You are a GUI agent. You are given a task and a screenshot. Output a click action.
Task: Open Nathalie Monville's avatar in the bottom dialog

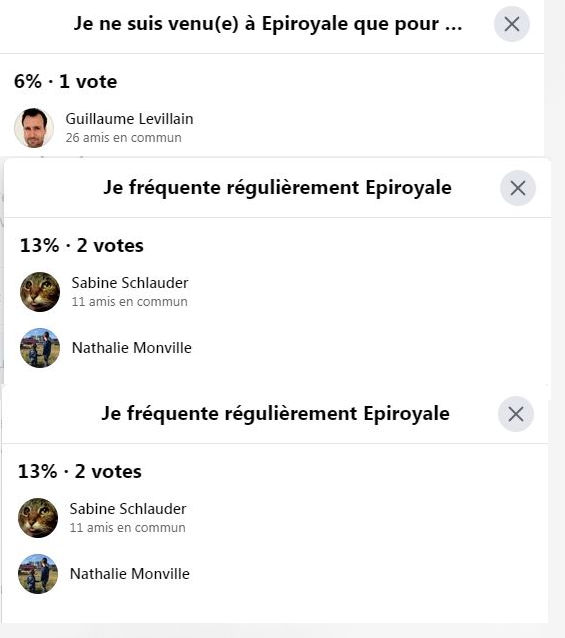(38, 574)
